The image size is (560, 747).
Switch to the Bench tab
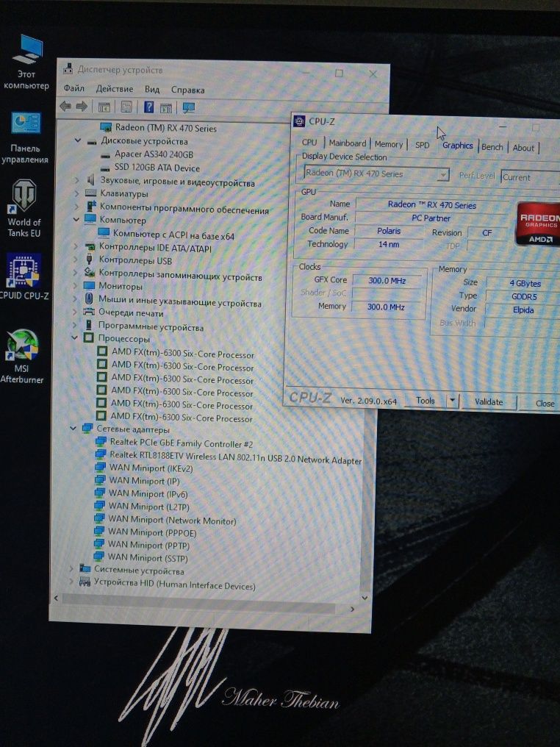point(492,147)
